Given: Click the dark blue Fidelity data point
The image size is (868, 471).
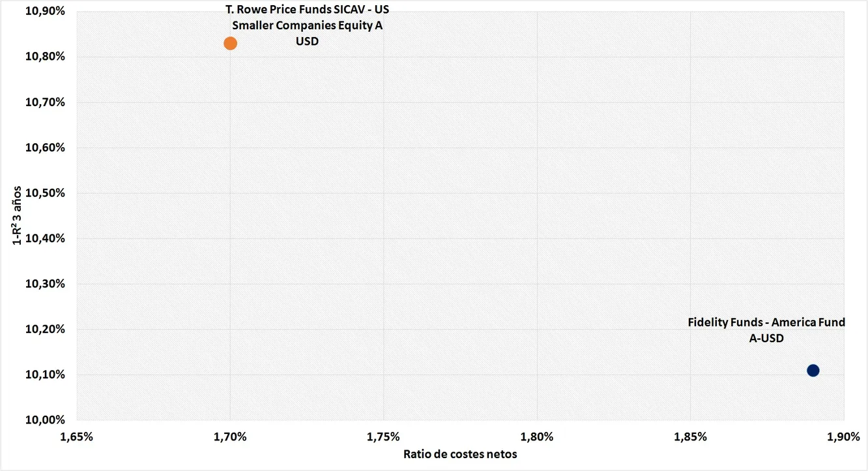Looking at the screenshot, I should point(813,371).
